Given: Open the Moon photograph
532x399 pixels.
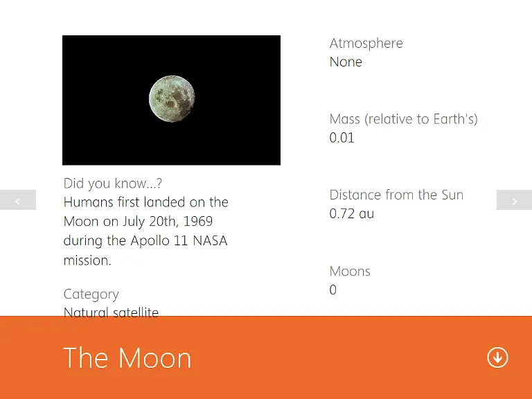Looking at the screenshot, I should click(171, 100).
